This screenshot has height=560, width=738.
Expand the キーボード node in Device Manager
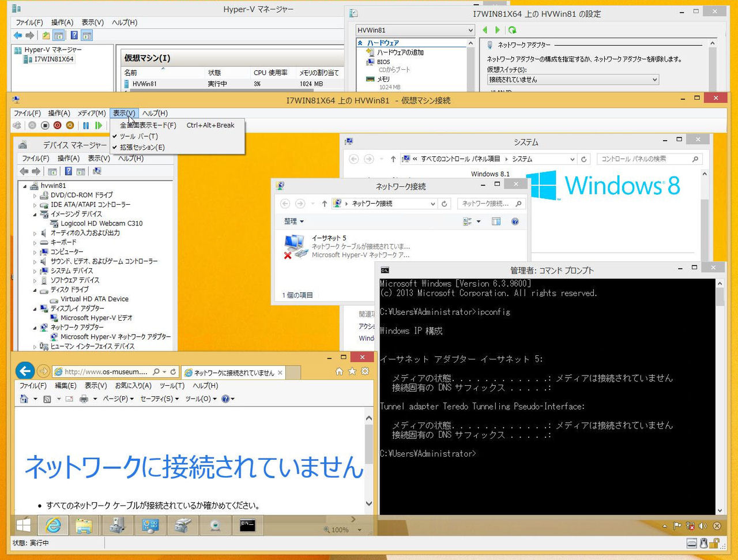[35, 243]
